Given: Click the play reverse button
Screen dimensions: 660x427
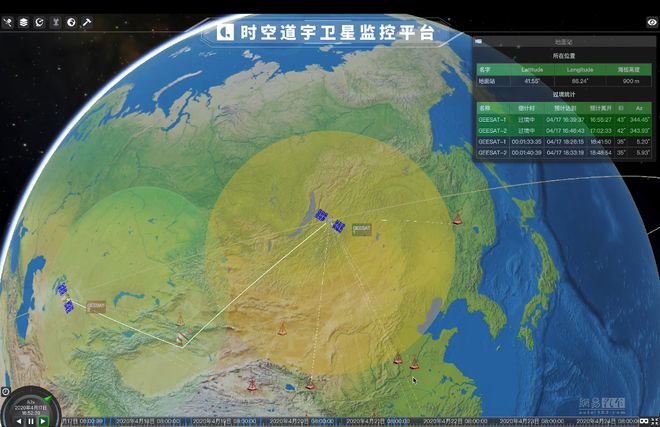Looking at the screenshot, I should coord(18,422).
